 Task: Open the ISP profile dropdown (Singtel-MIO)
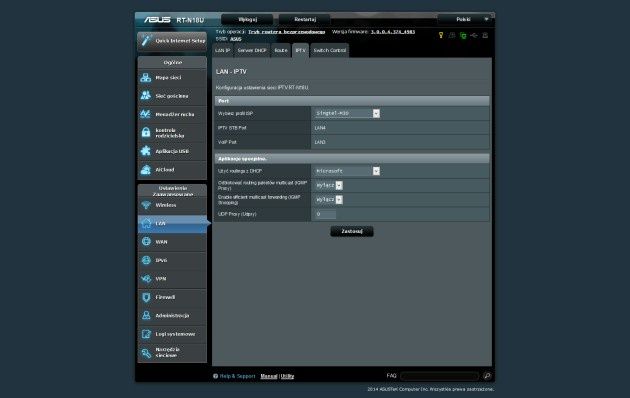347,113
